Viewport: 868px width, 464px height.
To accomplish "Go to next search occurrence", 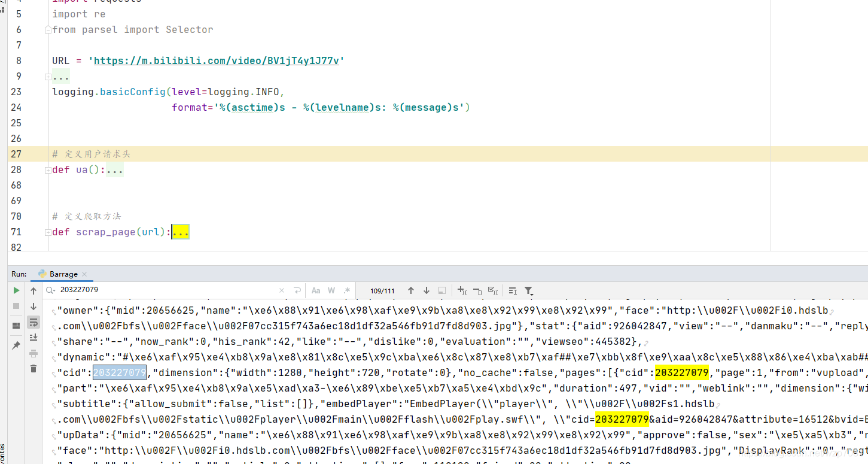I will click(x=427, y=290).
